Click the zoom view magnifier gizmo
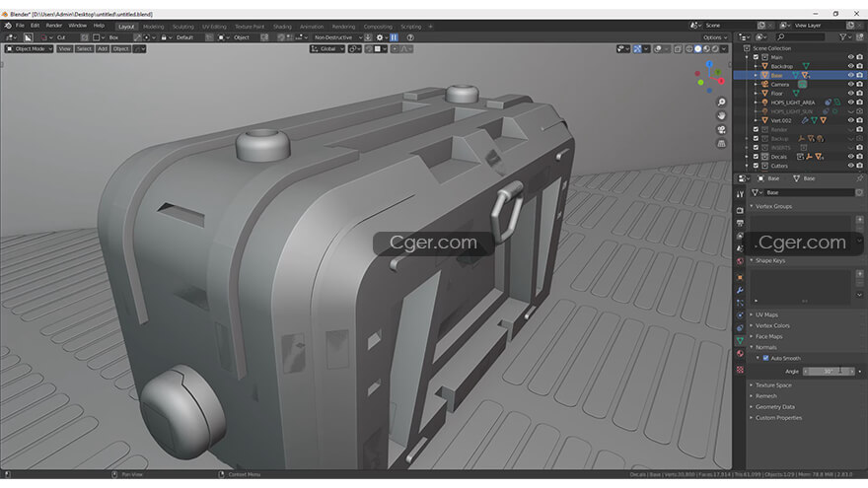868x488 pixels. tap(721, 103)
